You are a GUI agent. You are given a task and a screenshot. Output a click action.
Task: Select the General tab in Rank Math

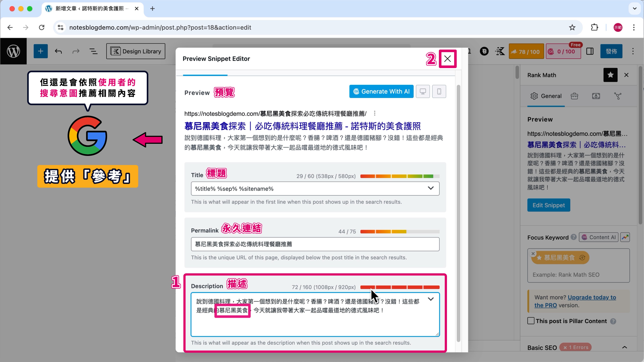[546, 96]
